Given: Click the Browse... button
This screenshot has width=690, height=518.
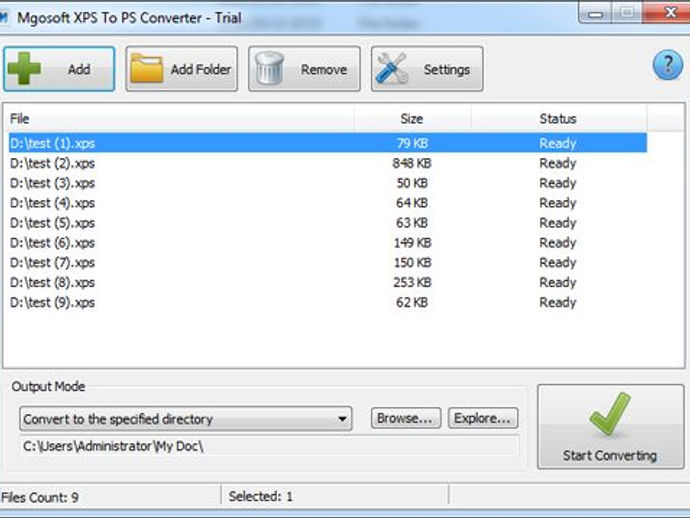Looking at the screenshot, I should pyautogui.click(x=405, y=418).
